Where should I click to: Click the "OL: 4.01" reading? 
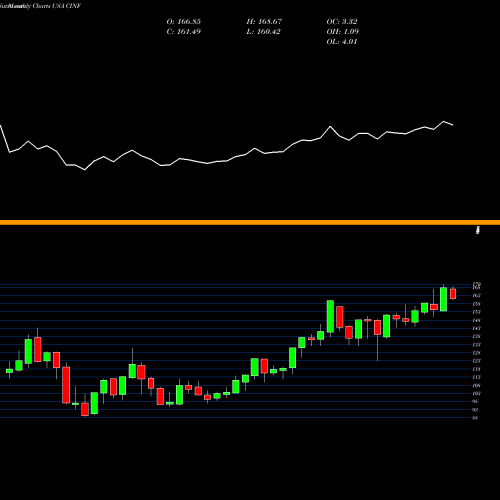pyautogui.click(x=342, y=41)
